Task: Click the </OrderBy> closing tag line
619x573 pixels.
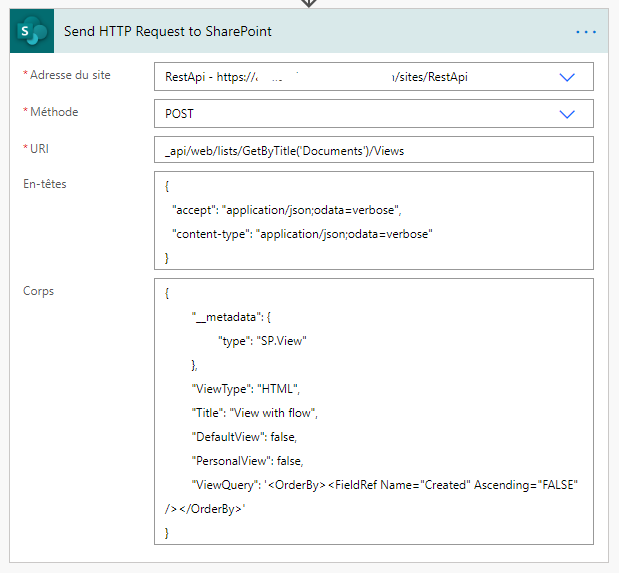Action: pos(205,509)
